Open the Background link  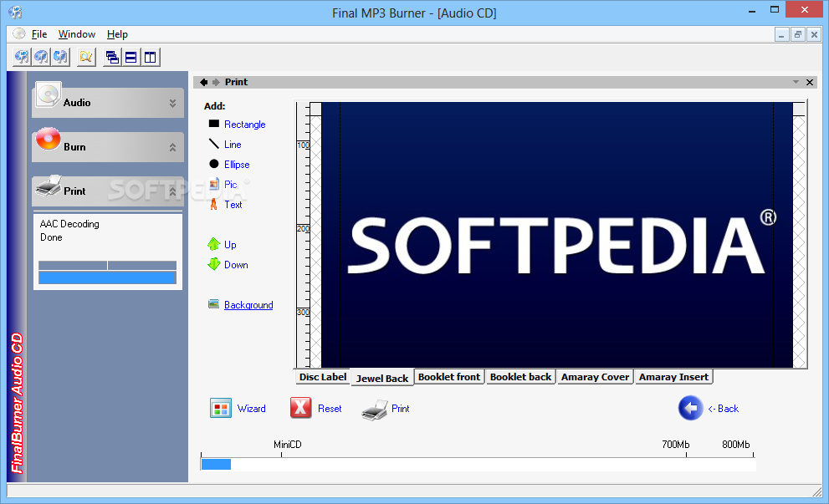tap(248, 305)
